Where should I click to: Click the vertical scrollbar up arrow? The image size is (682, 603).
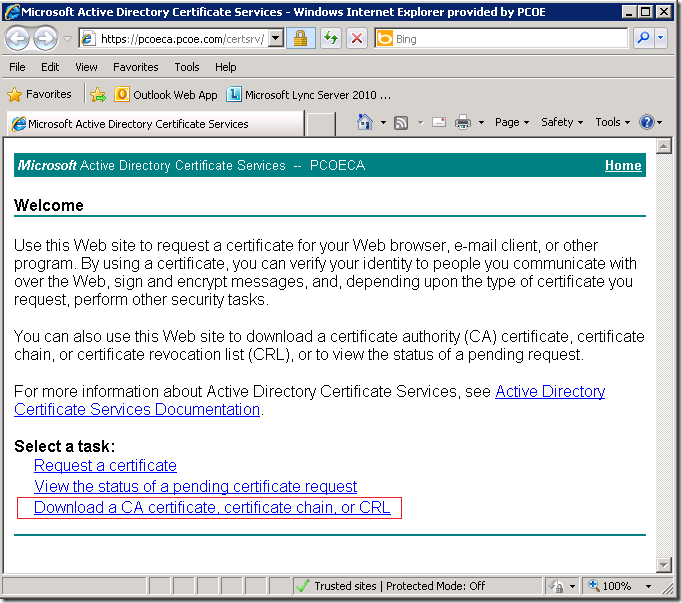pos(663,146)
